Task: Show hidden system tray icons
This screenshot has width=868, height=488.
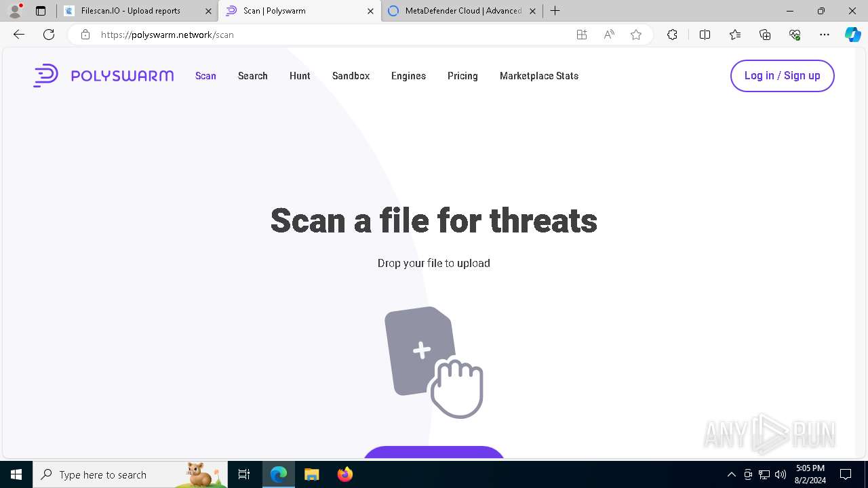Action: [731, 474]
